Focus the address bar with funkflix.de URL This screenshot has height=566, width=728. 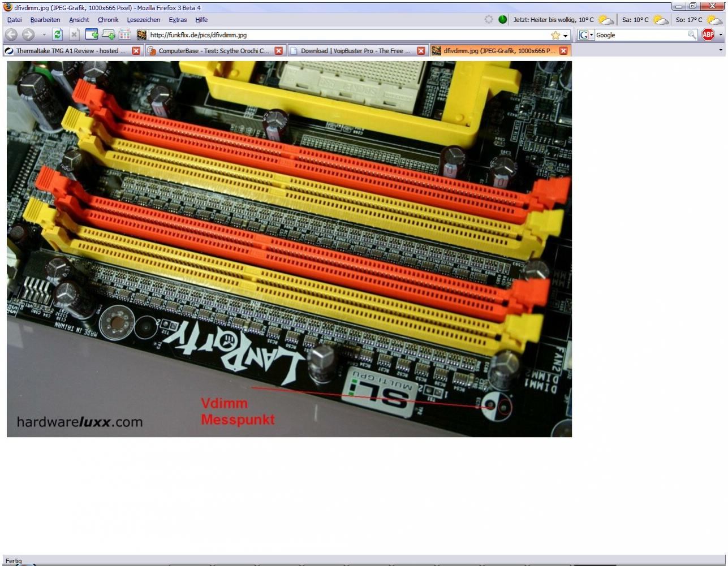point(348,35)
